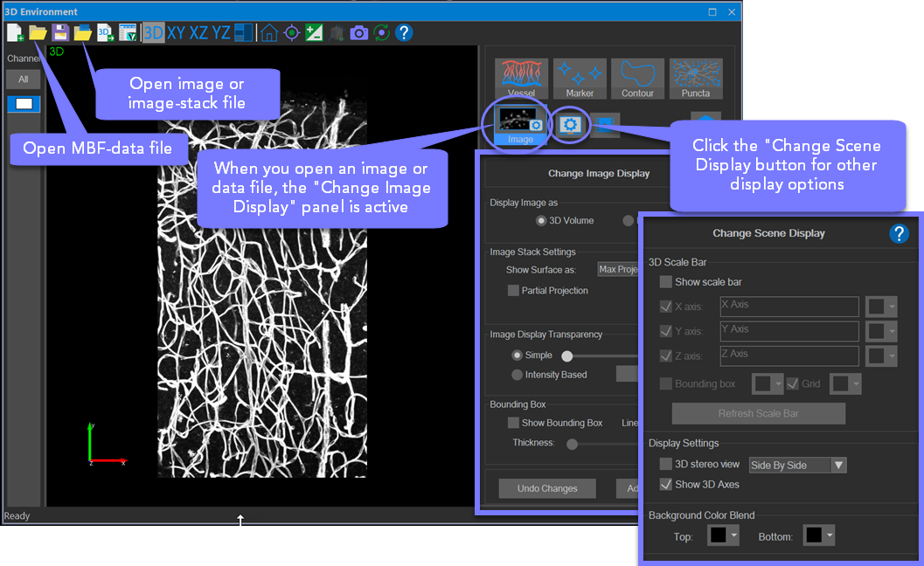Switch to the YZ view
Viewport: 924px width, 566px height.
coord(221,33)
